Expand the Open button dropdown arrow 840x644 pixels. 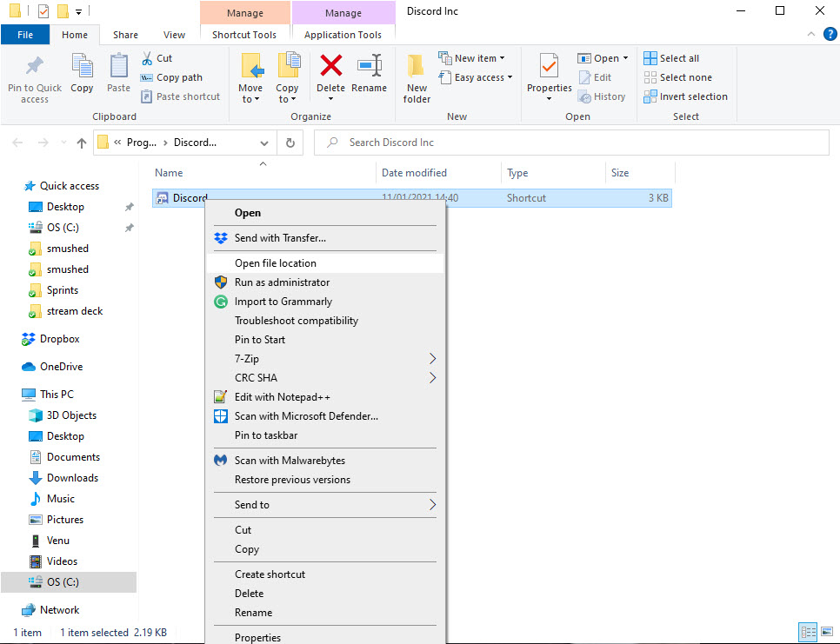pyautogui.click(x=625, y=58)
